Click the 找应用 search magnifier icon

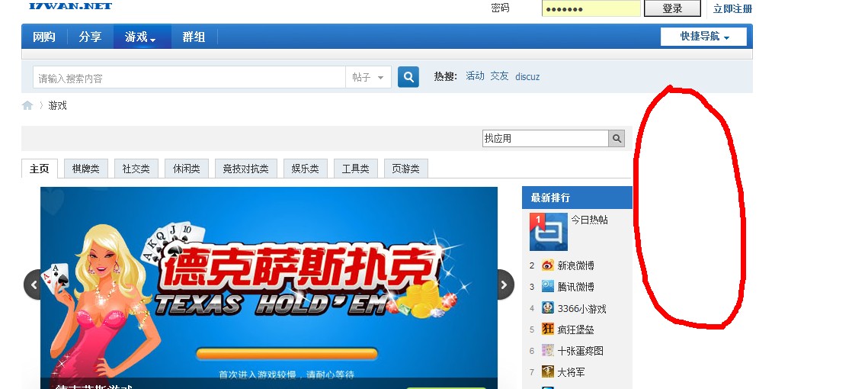click(617, 139)
